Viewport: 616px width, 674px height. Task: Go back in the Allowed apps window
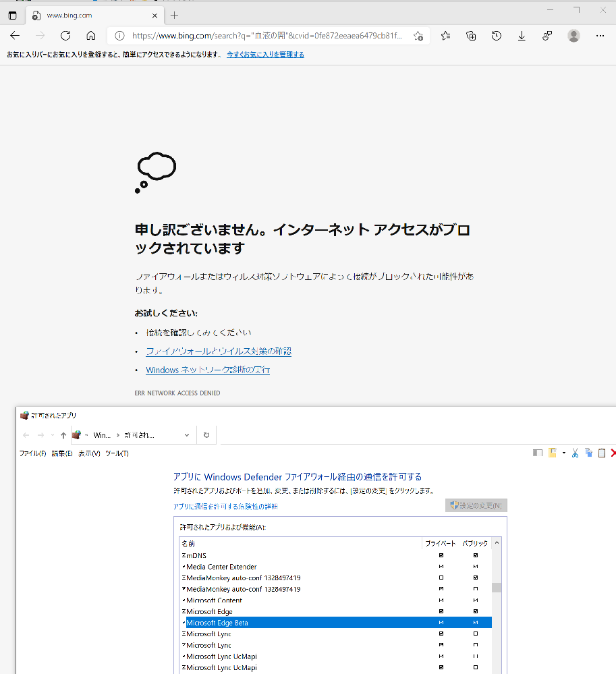point(26,435)
